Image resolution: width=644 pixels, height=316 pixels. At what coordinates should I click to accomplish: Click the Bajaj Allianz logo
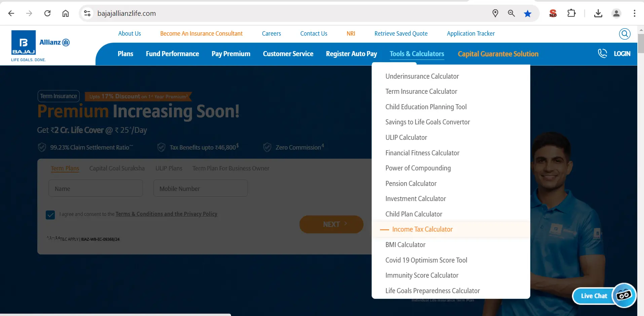(x=40, y=46)
